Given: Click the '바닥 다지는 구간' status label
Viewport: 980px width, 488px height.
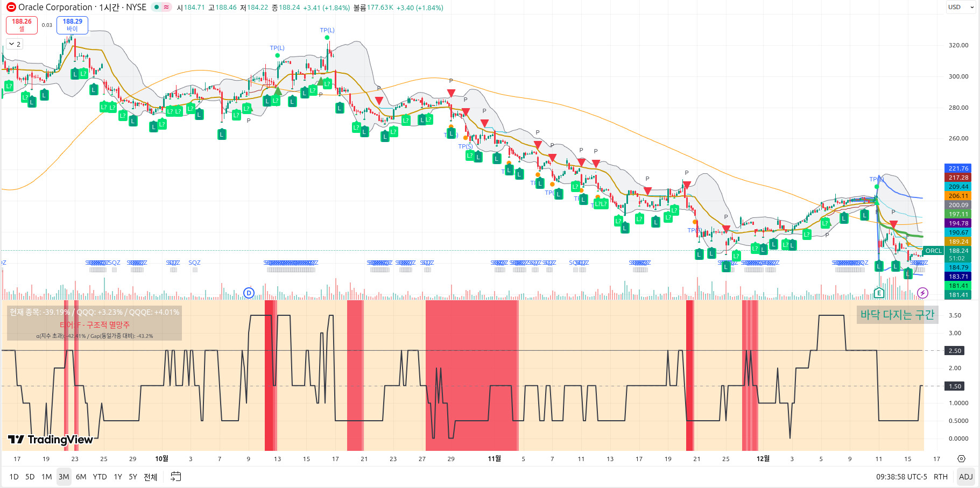Looking at the screenshot, I should (897, 315).
